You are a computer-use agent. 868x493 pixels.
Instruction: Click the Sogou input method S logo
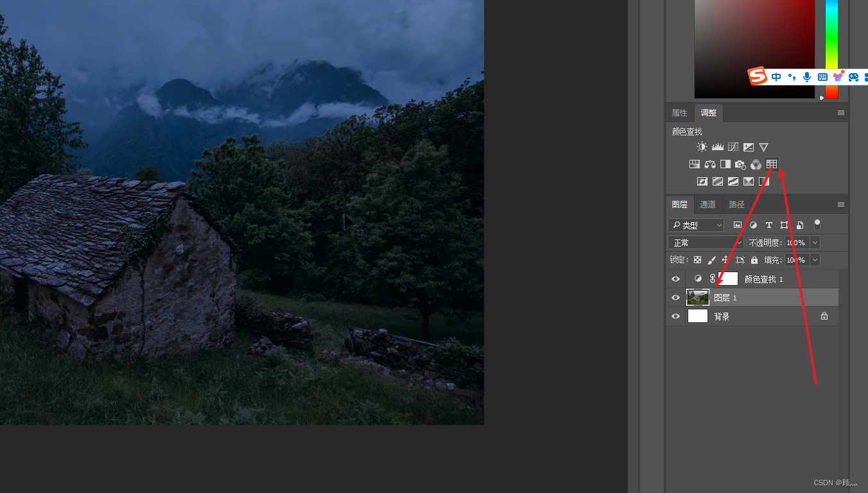click(x=758, y=76)
